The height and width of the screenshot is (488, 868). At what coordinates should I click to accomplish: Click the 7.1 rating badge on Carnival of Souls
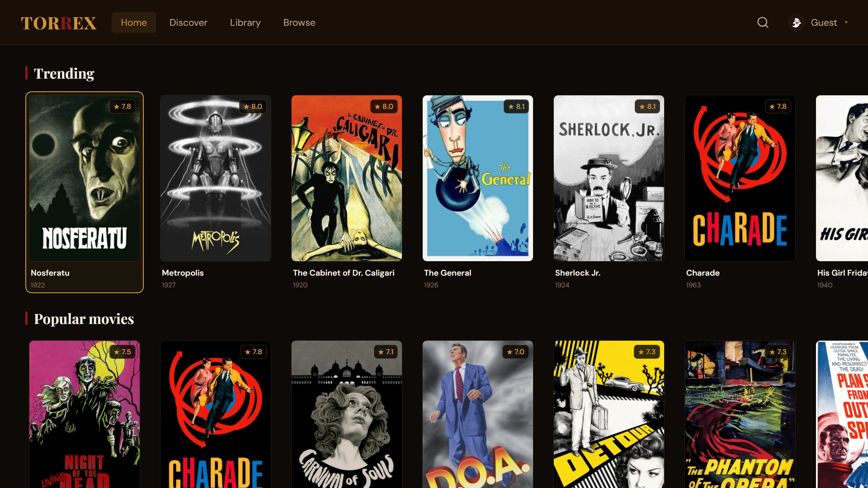coord(386,352)
